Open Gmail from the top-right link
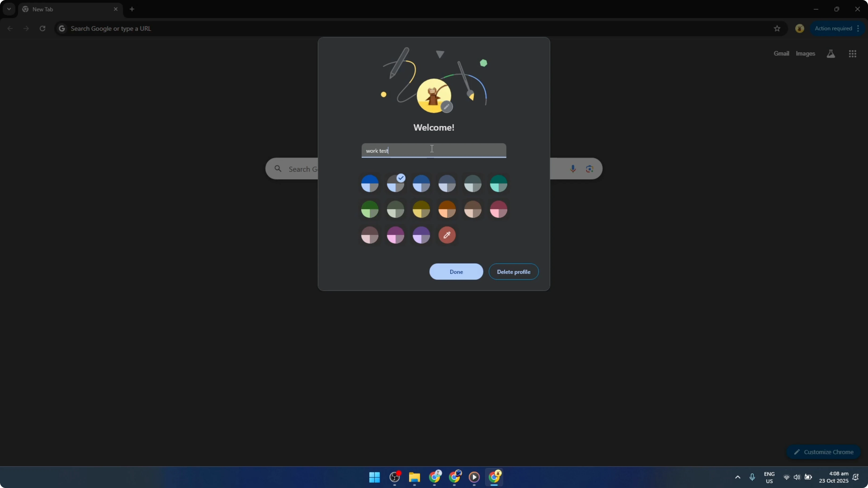The height and width of the screenshot is (488, 868). tap(781, 54)
